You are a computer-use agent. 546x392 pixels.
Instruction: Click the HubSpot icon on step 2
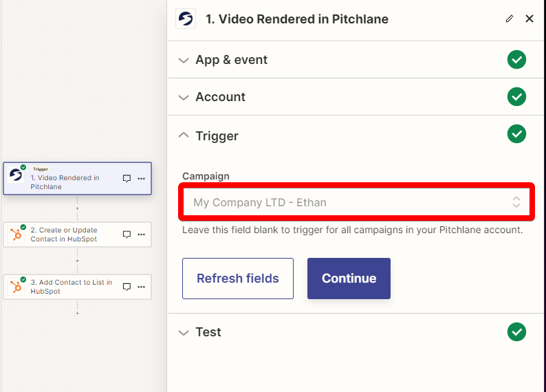16,235
